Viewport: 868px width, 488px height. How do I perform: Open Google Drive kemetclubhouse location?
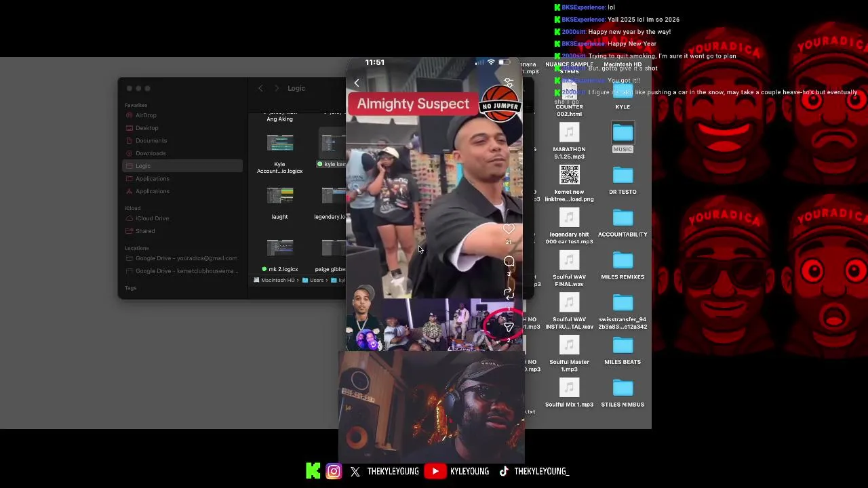pyautogui.click(x=186, y=271)
